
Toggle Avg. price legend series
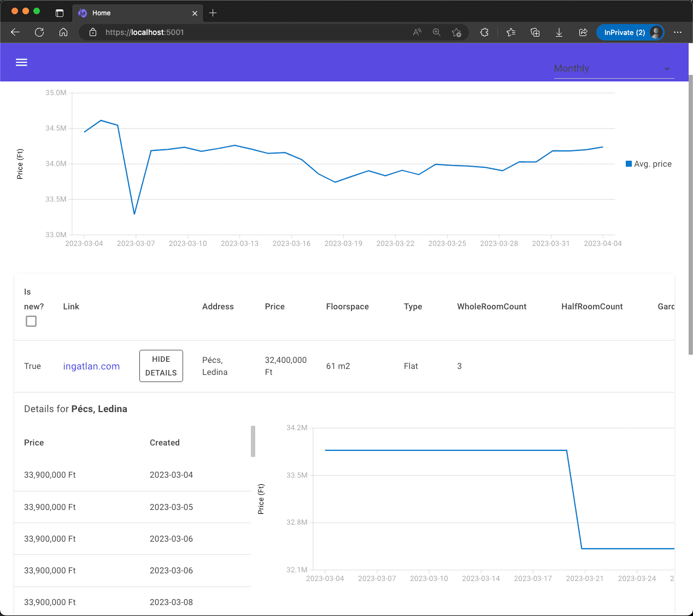[648, 164]
